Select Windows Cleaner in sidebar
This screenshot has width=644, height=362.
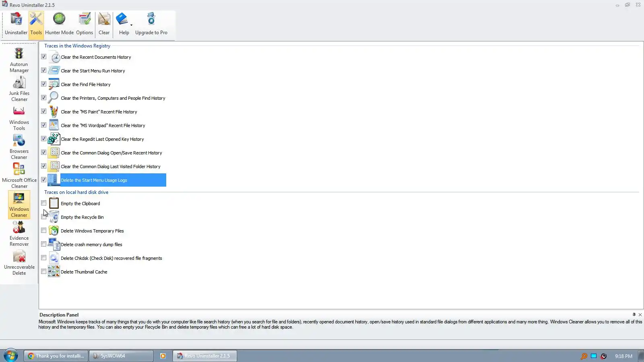(x=19, y=205)
